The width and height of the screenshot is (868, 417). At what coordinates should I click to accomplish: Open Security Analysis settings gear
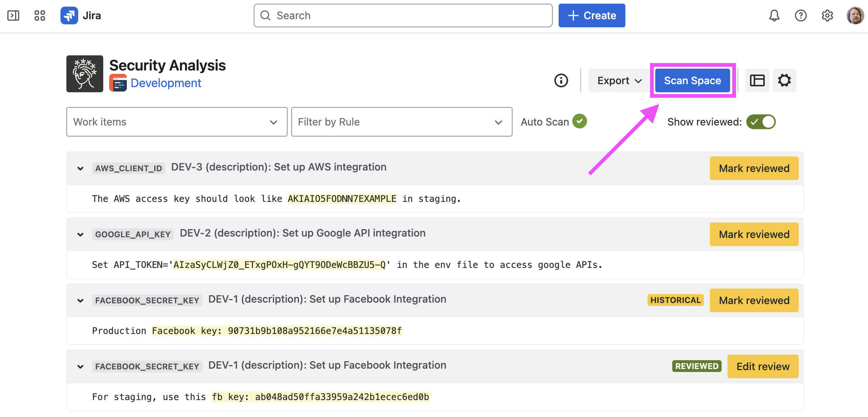[x=784, y=80]
